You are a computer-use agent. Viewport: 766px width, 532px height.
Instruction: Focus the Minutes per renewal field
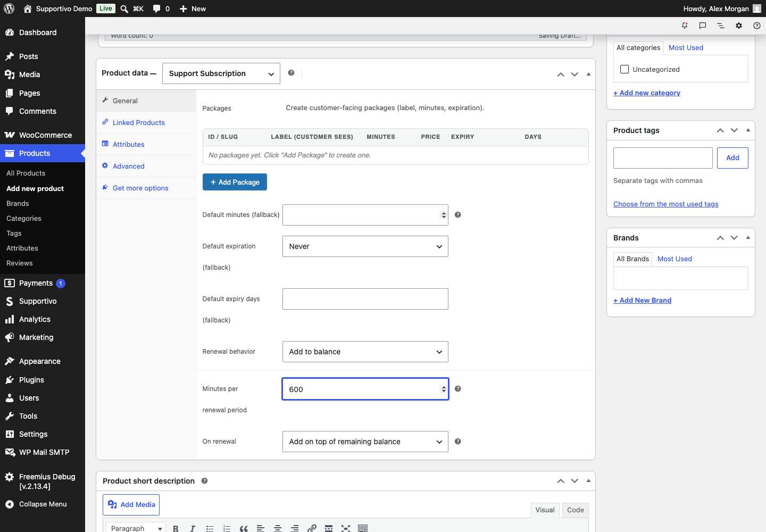pyautogui.click(x=365, y=389)
